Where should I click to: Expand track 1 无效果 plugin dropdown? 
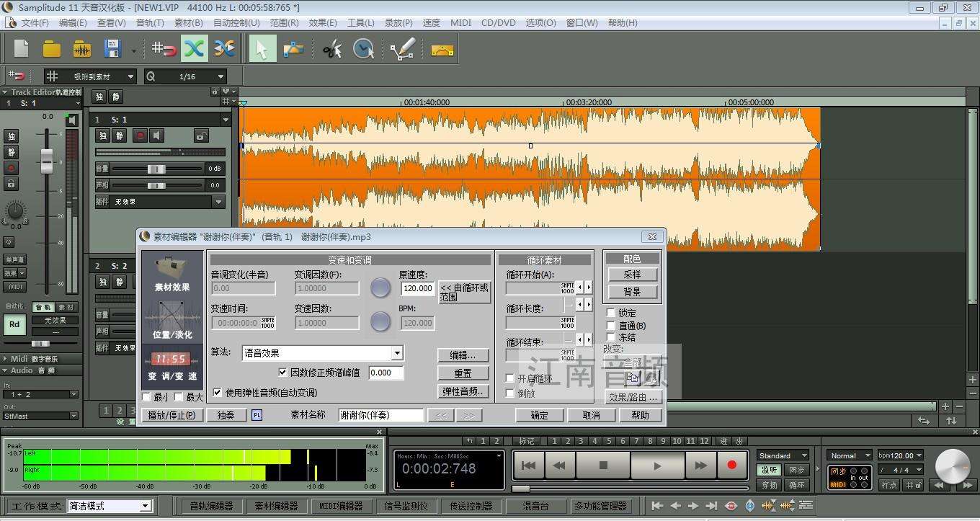[x=219, y=202]
